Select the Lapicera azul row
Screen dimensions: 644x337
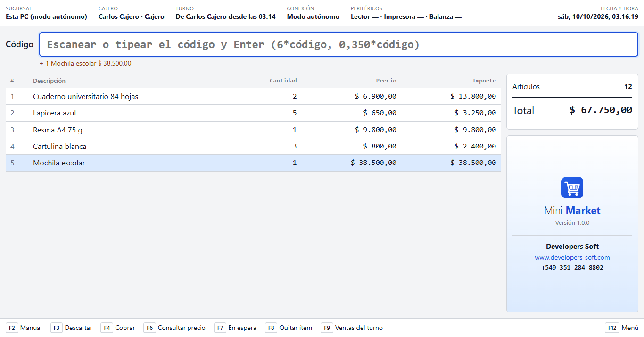tap(253, 113)
